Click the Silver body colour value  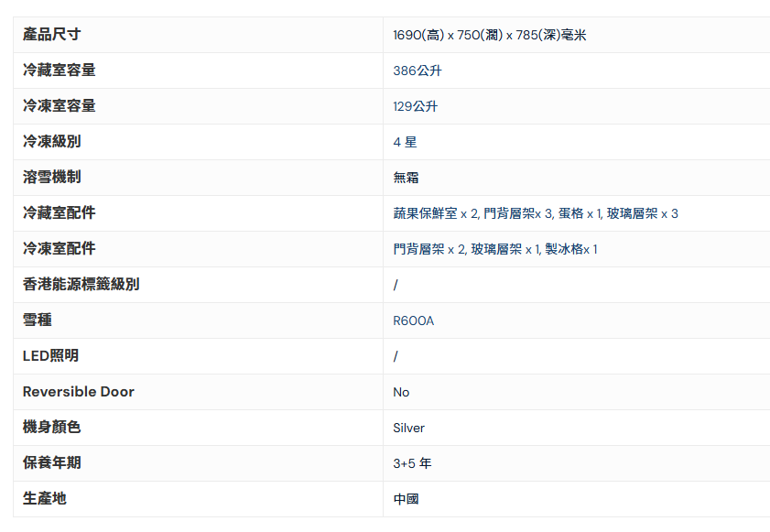pos(409,428)
